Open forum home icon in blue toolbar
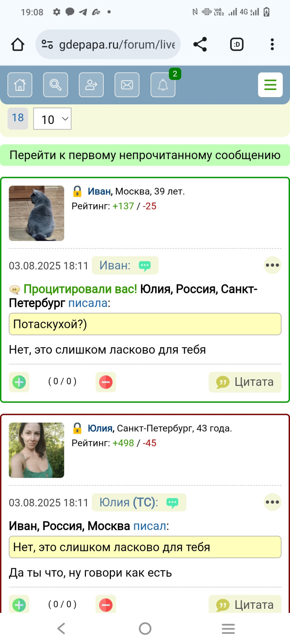 coord(20,85)
